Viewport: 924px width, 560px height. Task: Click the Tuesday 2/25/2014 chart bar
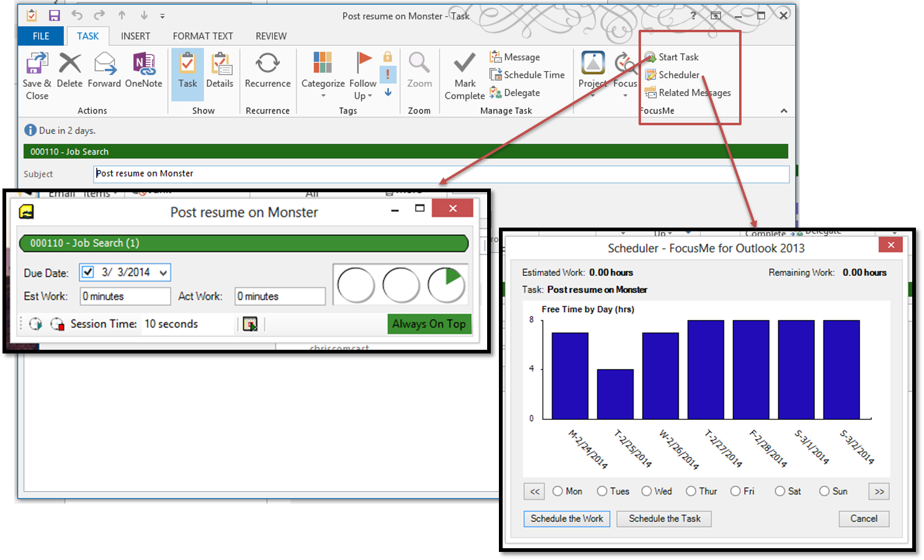[615, 394]
